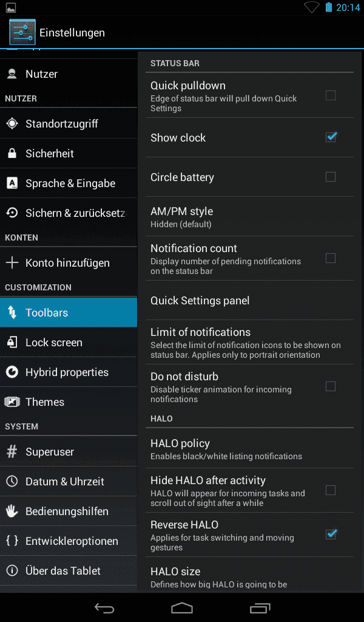The height and width of the screenshot is (622, 364).
Task: Open the Quick Settings panel entry
Action: [x=249, y=300]
